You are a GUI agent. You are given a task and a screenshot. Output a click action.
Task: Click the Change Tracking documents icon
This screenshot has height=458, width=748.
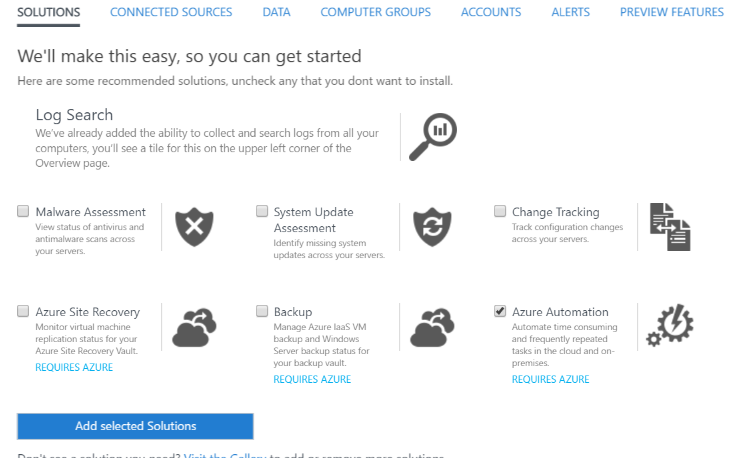pyautogui.click(x=670, y=227)
